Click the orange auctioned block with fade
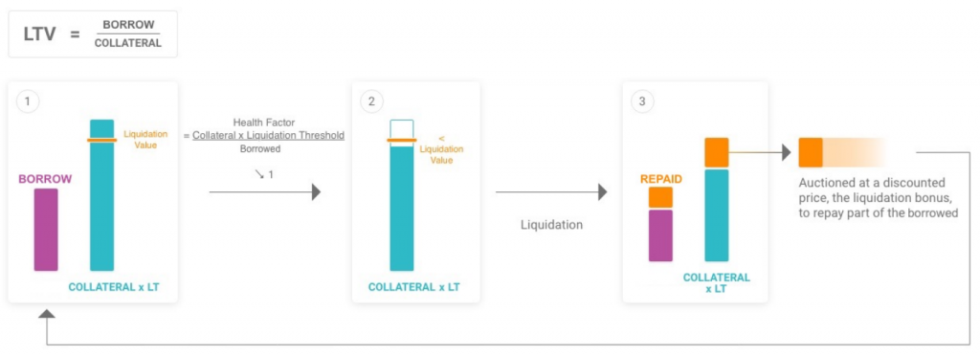The image size is (980, 356). pos(840,153)
